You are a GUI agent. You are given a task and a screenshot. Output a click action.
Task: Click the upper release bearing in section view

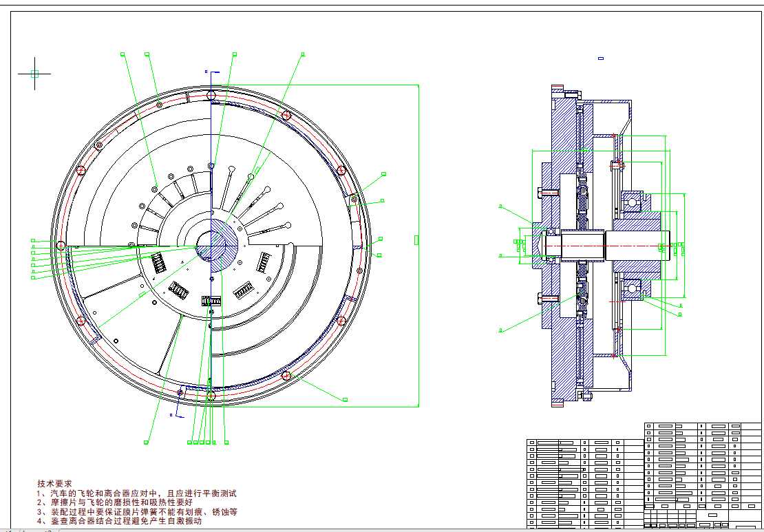point(633,202)
